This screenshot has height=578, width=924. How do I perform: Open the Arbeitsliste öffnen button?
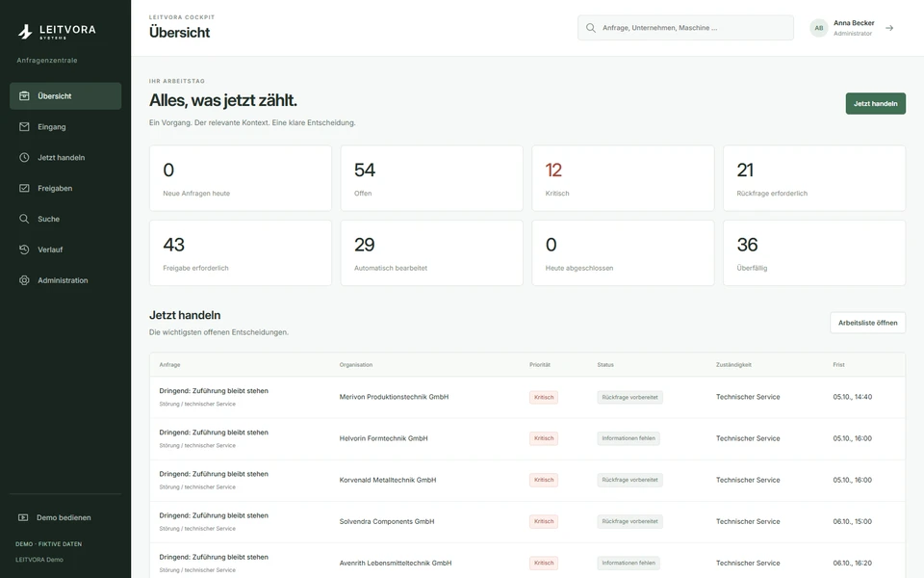867,323
